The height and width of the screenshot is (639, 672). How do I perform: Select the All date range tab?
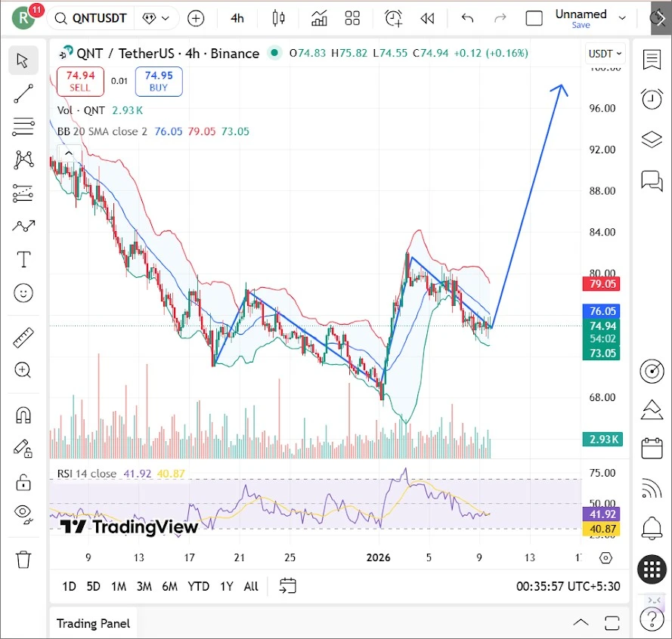tap(251, 586)
